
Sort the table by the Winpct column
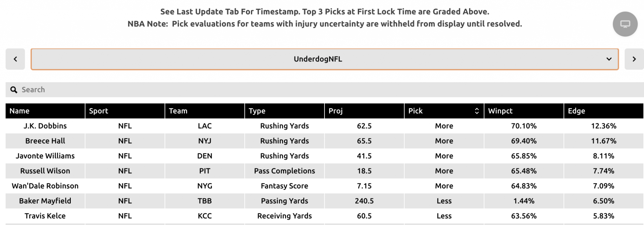click(x=500, y=111)
